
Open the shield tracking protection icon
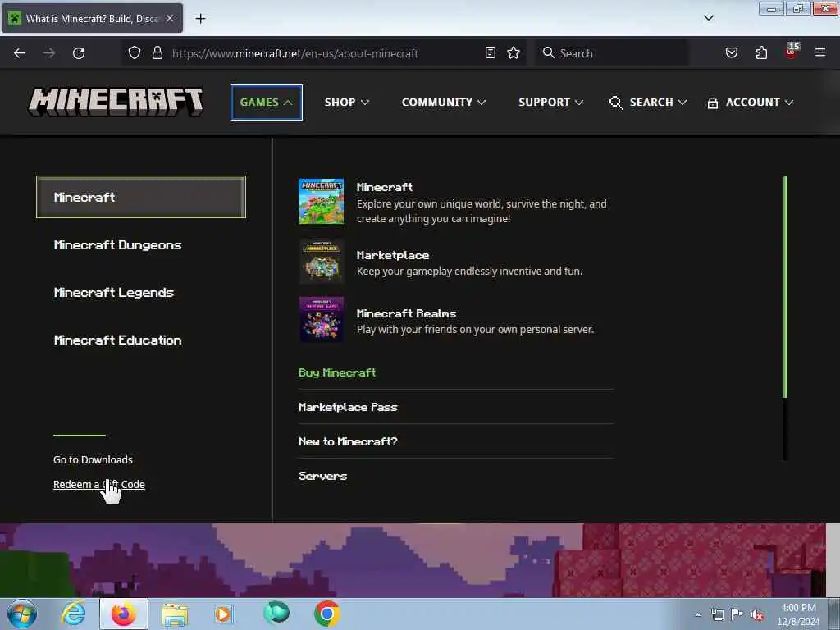click(x=135, y=52)
